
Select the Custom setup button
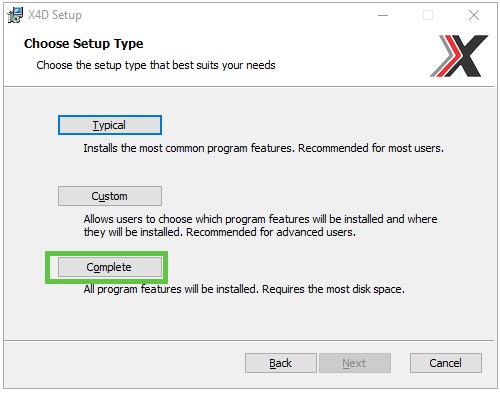(x=110, y=196)
